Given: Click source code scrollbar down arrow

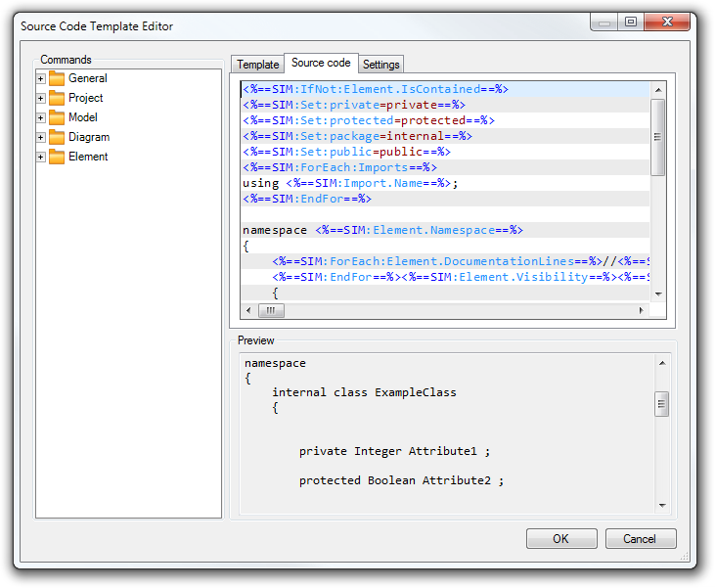Looking at the screenshot, I should [x=658, y=294].
